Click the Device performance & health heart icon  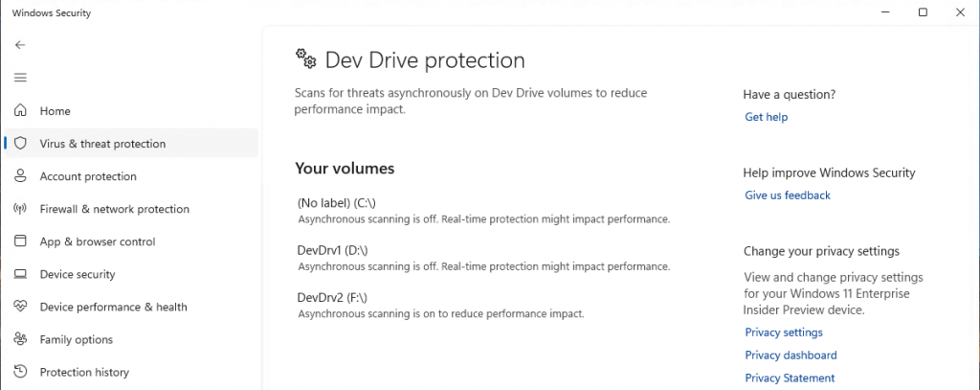20,307
